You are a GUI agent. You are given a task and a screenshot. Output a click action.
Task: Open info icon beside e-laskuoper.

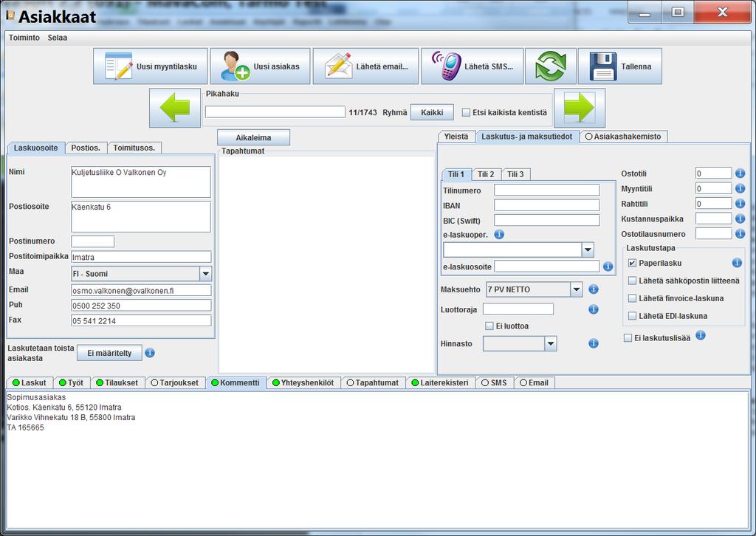[499, 234]
